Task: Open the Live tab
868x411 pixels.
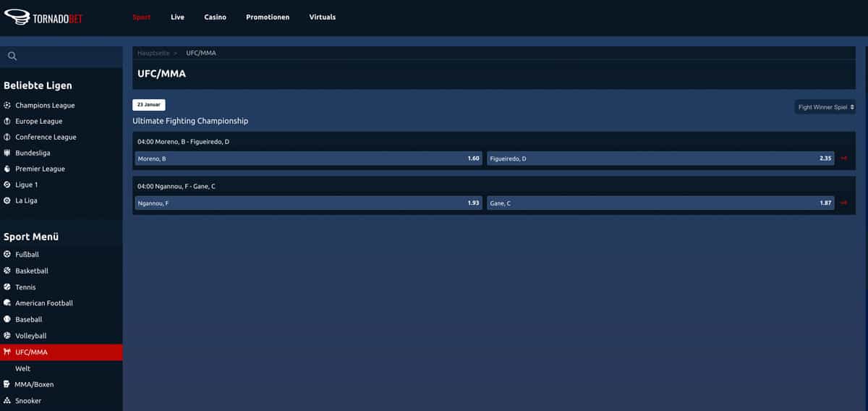Action: (x=177, y=17)
